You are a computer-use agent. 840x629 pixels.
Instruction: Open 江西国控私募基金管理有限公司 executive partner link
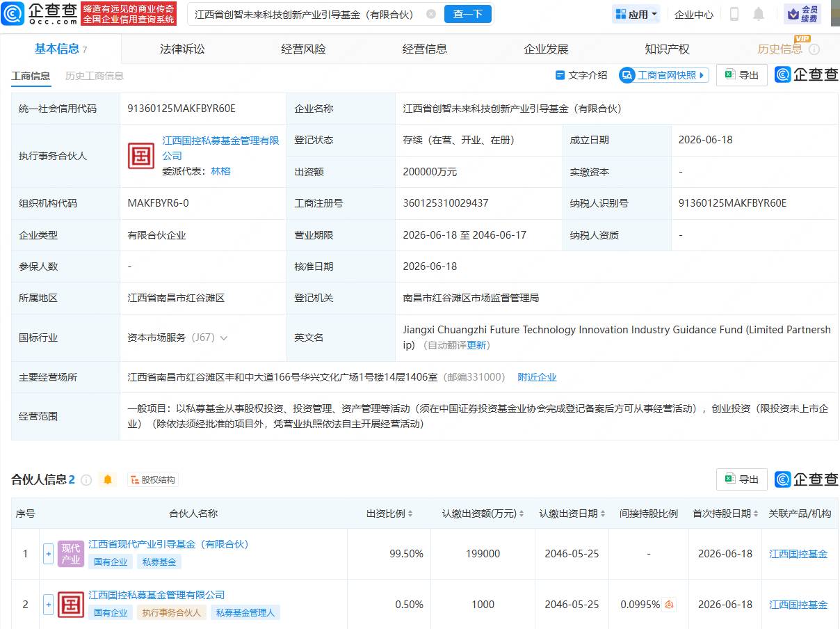(x=220, y=148)
